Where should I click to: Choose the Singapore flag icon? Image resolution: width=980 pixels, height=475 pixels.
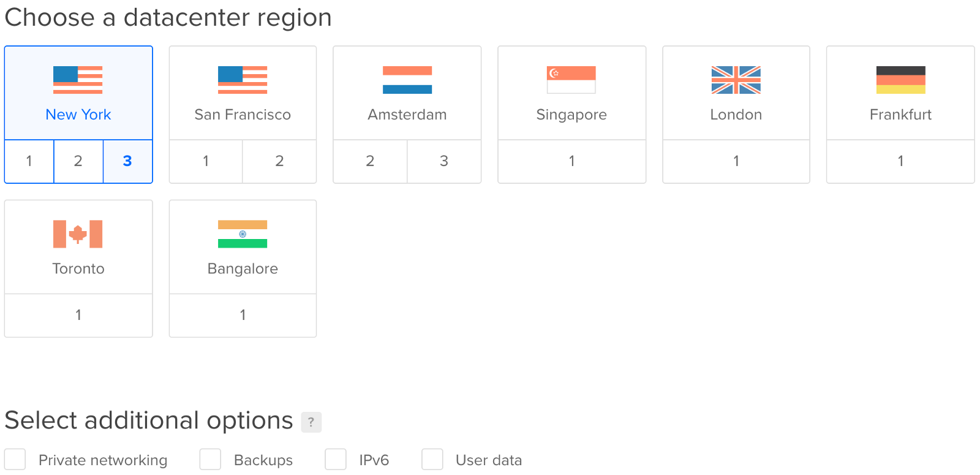571,80
